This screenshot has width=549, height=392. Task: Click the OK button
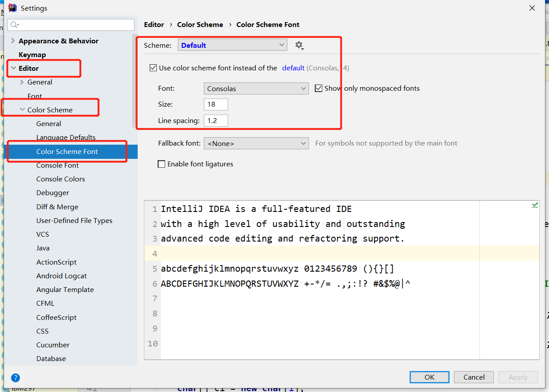click(429, 377)
